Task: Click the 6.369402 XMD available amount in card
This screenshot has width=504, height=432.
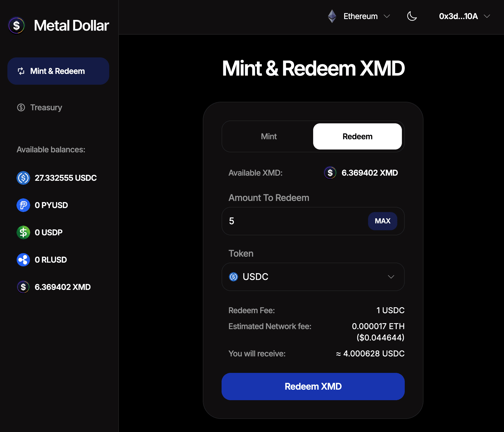Action: [x=370, y=173]
